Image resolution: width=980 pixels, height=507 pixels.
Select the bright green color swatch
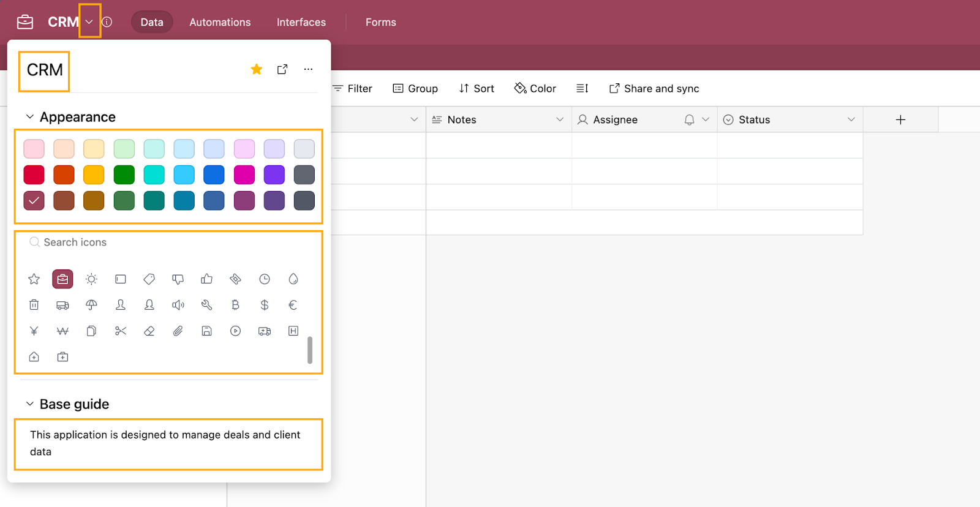pos(124,175)
